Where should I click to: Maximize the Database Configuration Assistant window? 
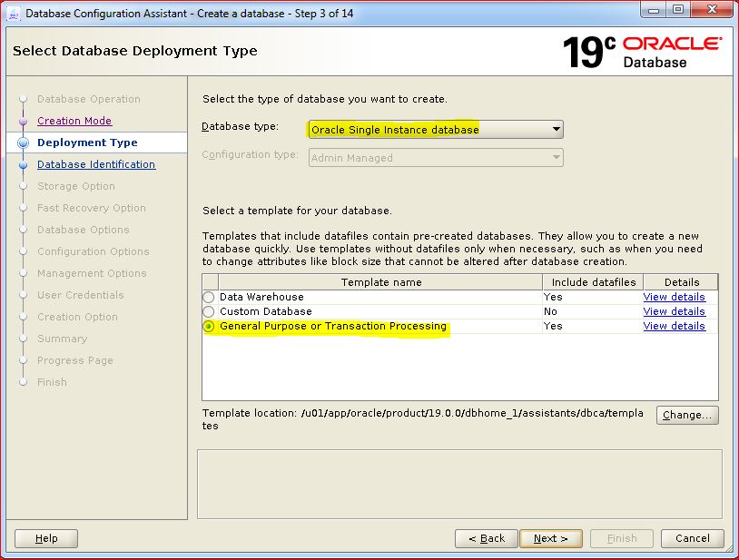(x=677, y=12)
